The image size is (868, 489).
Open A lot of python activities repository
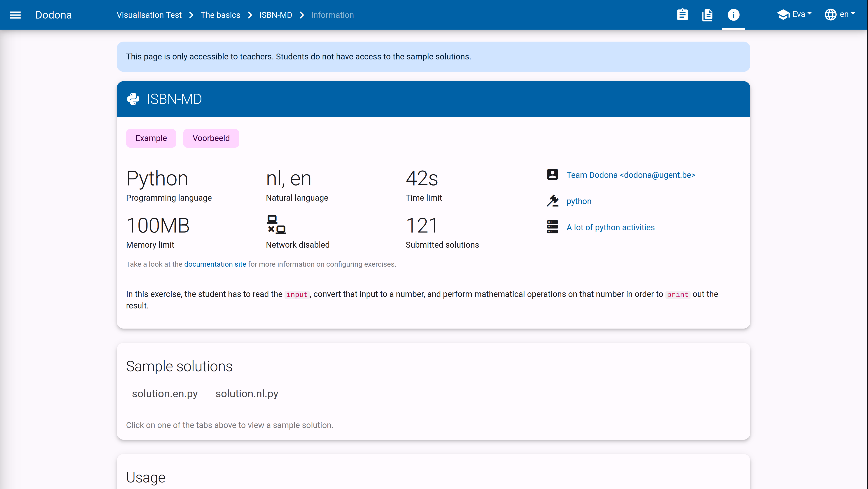[611, 227]
